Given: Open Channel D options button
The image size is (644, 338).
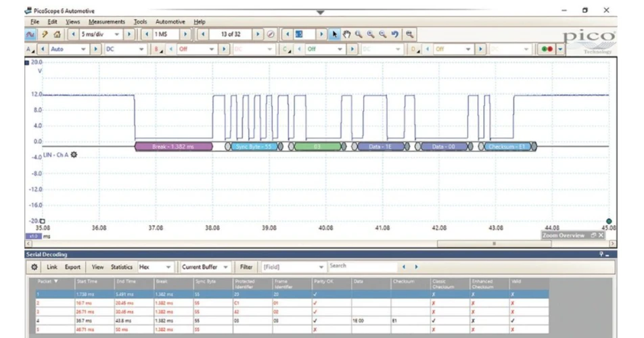Looking at the screenshot, I should [x=415, y=49].
